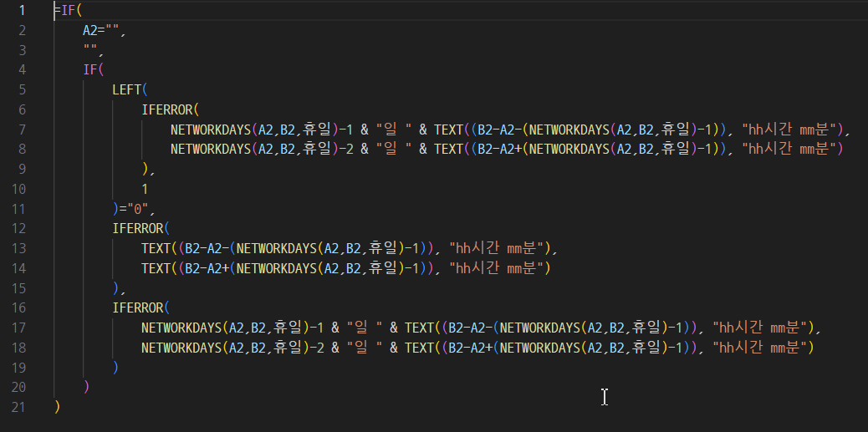Click line number 2 in the gutter
Screen dimensions: 868x432
pos(22,30)
